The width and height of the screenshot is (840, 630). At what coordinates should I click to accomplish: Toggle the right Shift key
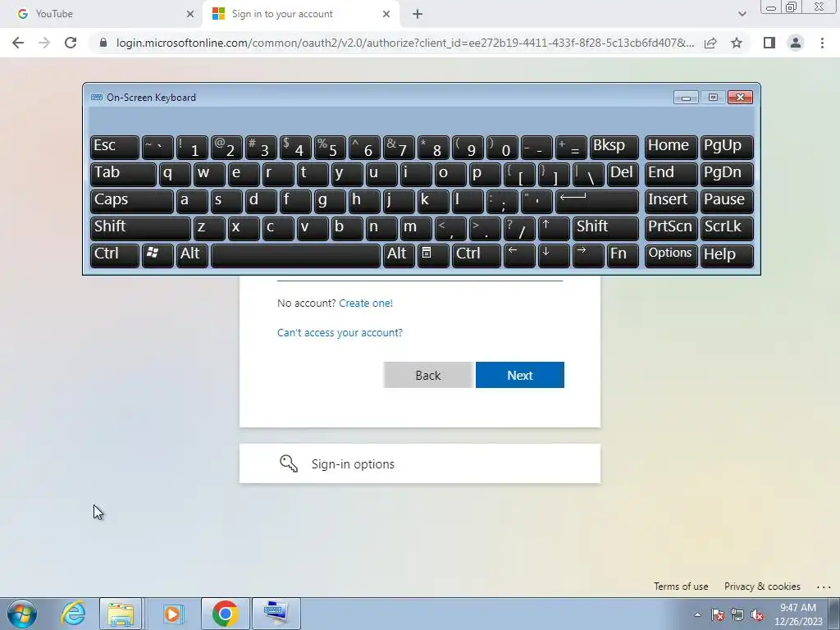pos(605,228)
